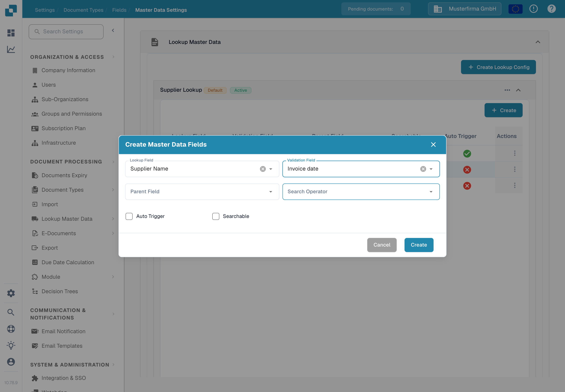Open Supplier Lookup three-dot options menu

[x=507, y=90]
